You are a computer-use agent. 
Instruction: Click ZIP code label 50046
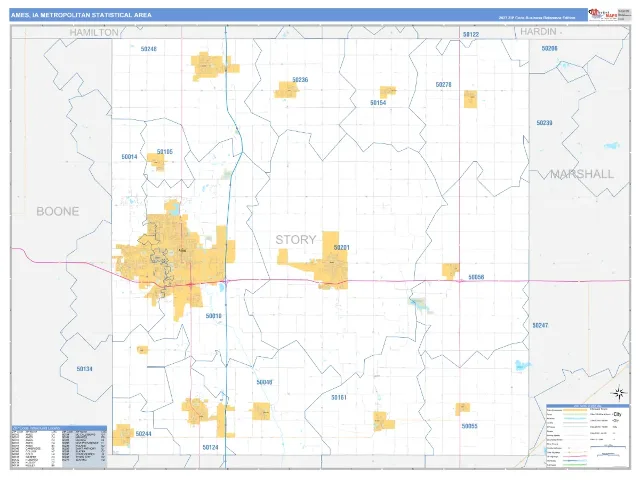[264, 382]
